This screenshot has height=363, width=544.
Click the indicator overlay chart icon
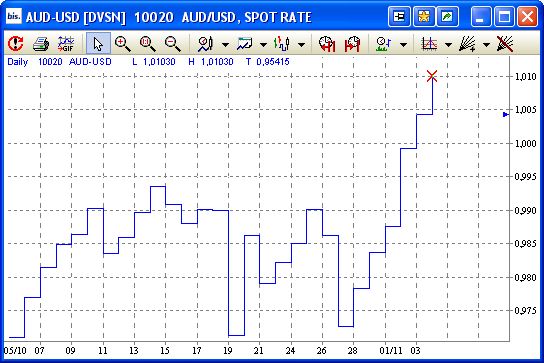coord(429,44)
